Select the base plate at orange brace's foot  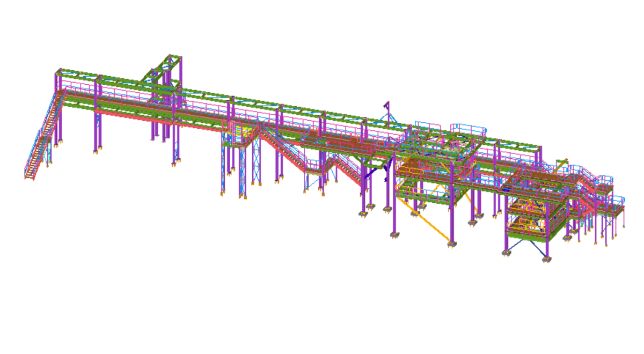click(452, 245)
